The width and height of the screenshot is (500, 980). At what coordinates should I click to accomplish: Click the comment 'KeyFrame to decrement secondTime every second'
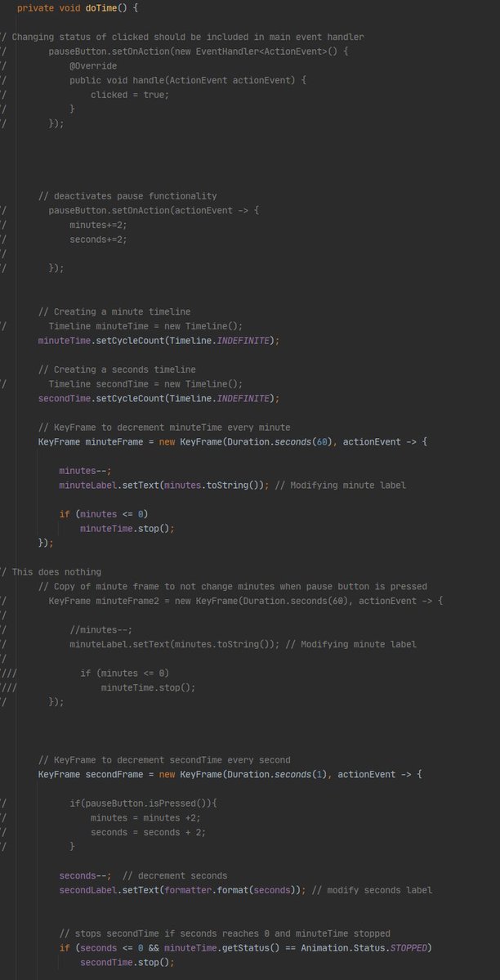click(164, 759)
